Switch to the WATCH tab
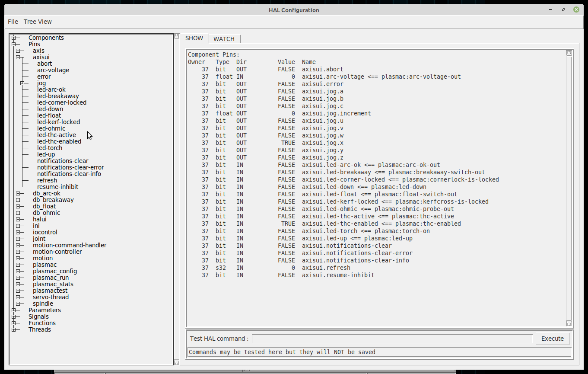This screenshot has height=374, width=588. coord(224,39)
